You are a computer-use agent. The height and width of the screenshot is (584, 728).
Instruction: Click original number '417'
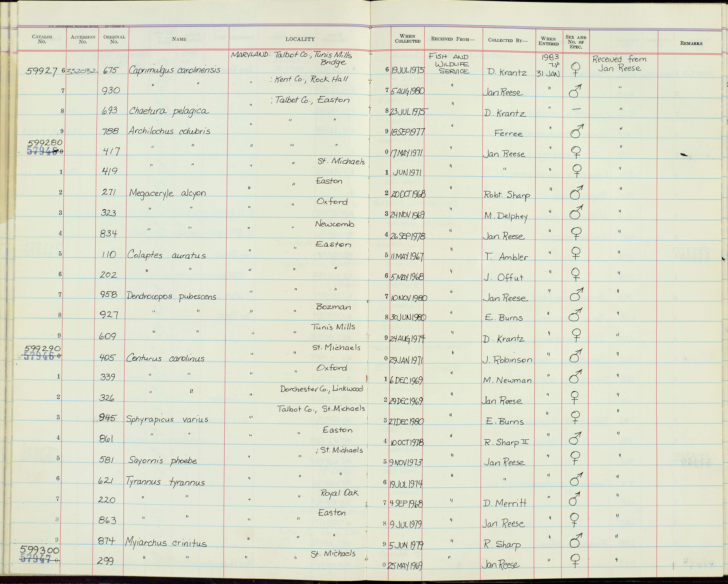(x=111, y=151)
